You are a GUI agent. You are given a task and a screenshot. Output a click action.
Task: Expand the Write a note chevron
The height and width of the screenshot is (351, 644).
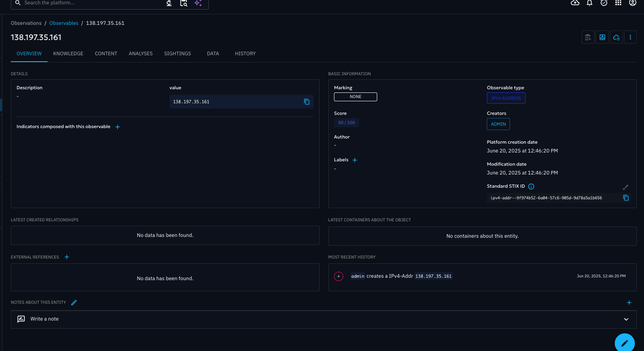pos(626,319)
